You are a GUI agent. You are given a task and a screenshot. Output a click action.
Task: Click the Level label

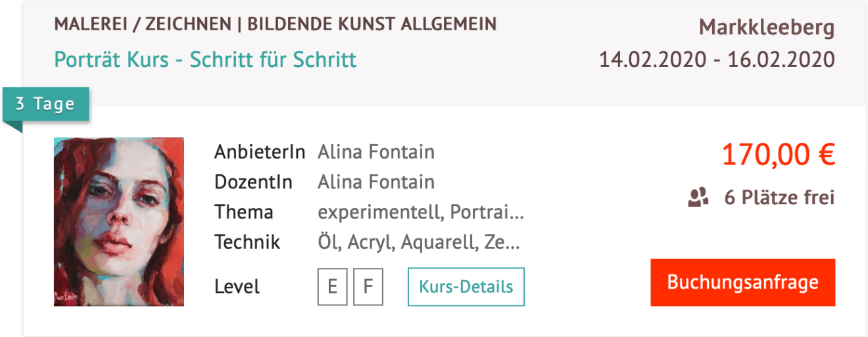pos(237,287)
